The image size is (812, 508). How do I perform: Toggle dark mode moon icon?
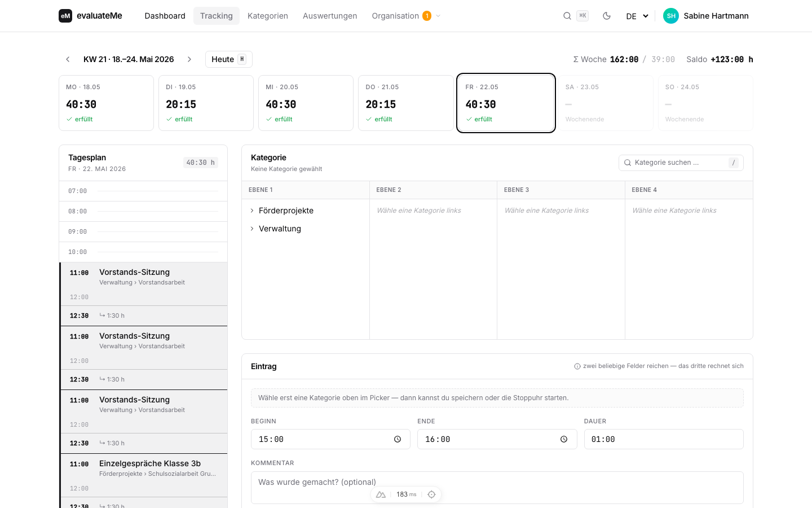tap(607, 16)
